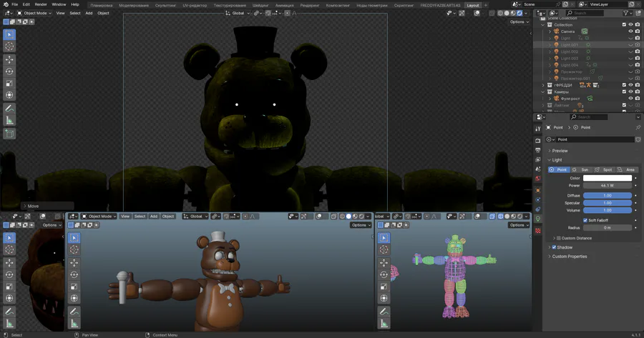The height and width of the screenshot is (338, 644).
Task: Toggle the Shadow checkbox
Action: 554,247
